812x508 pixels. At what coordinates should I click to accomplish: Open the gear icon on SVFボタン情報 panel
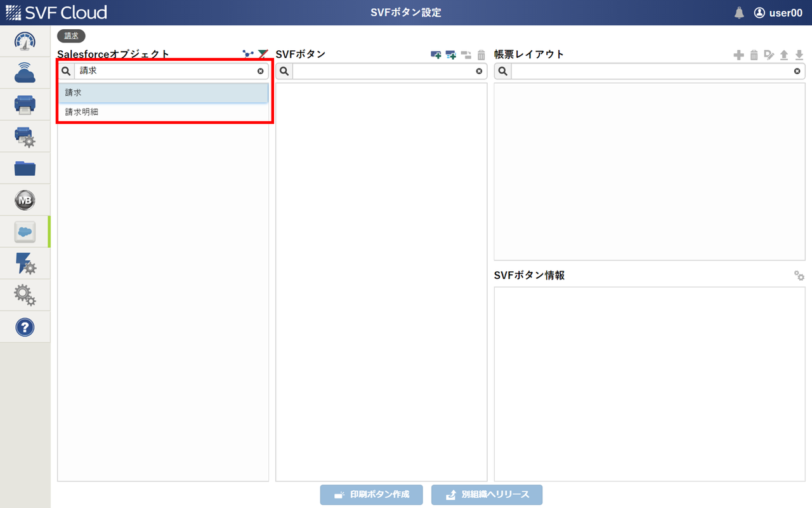pos(799,276)
